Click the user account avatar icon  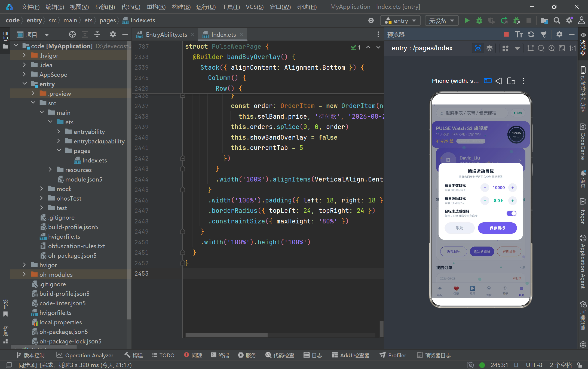click(582, 20)
